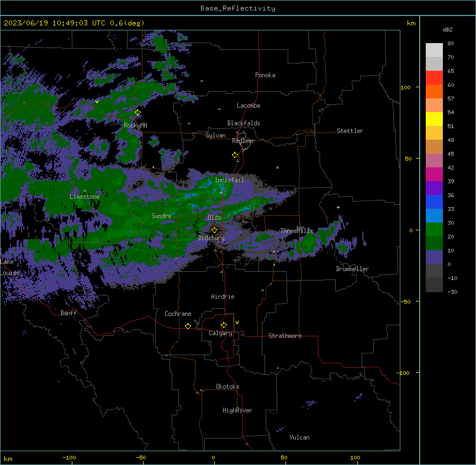
Task: Pick the violet swatch between 39 and 36 dBZ
Action: coord(434,188)
